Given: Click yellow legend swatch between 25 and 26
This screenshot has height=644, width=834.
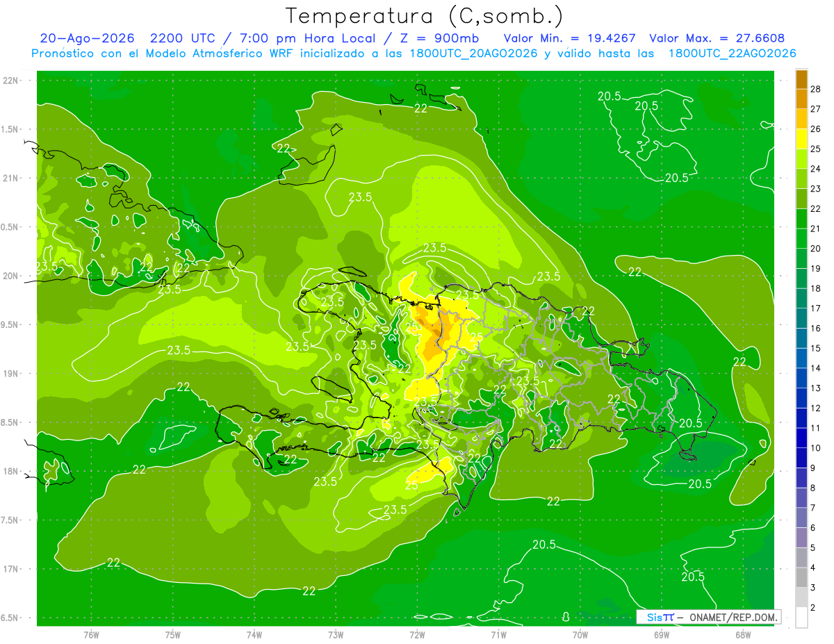Looking at the screenshot, I should (801, 139).
